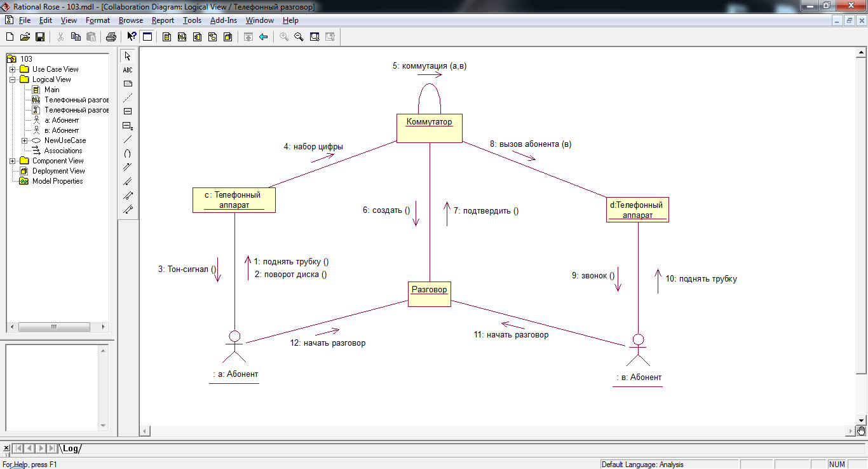Select 'd:Телефонный аппарат' object
868x469 pixels.
coord(638,210)
